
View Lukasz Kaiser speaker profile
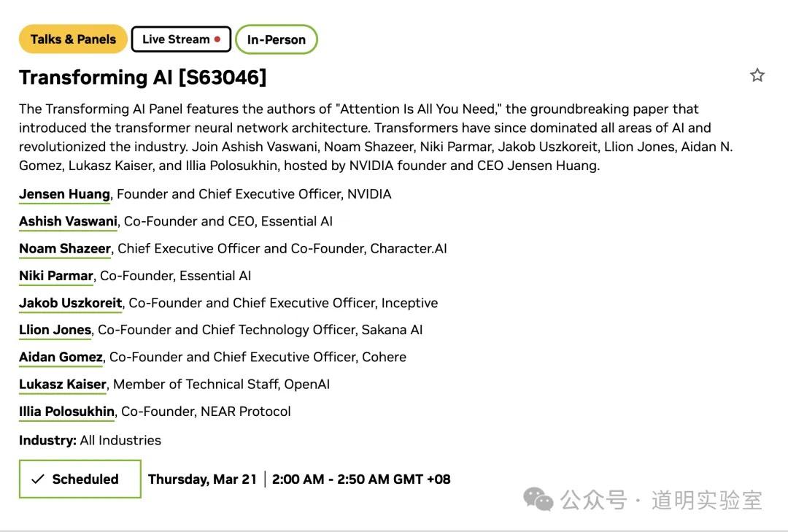tap(63, 384)
